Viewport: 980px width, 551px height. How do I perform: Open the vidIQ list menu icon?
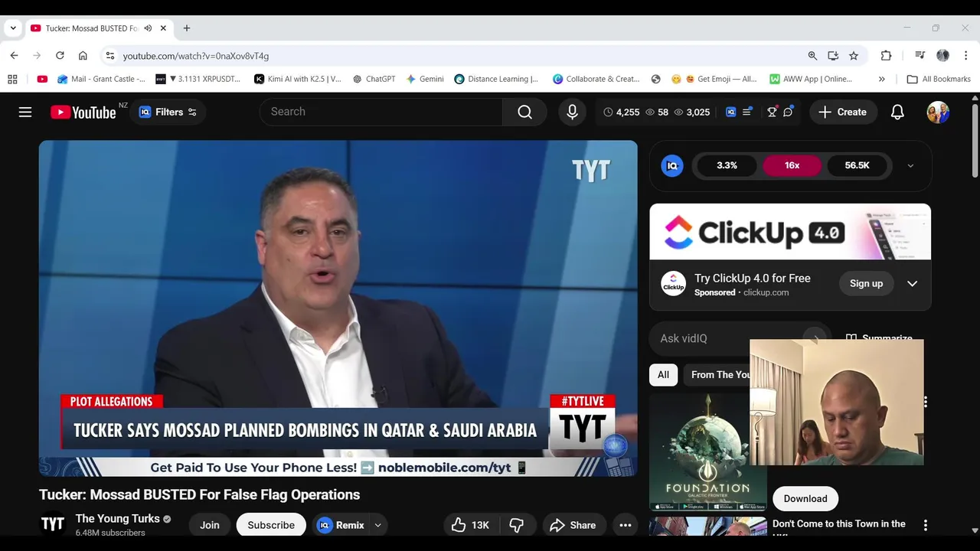coord(747,112)
